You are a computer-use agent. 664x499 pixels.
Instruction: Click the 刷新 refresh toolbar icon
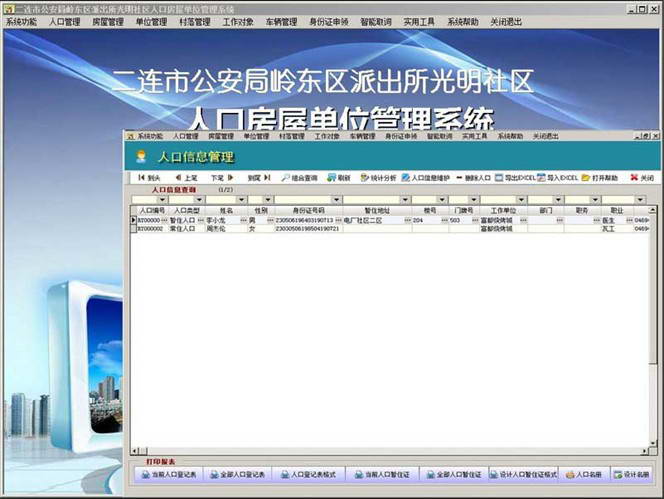click(338, 178)
